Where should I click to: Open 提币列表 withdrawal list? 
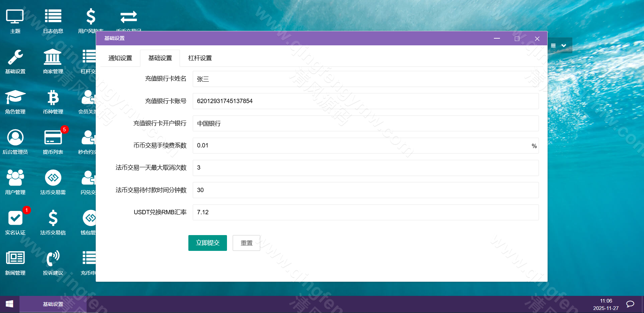(53, 141)
